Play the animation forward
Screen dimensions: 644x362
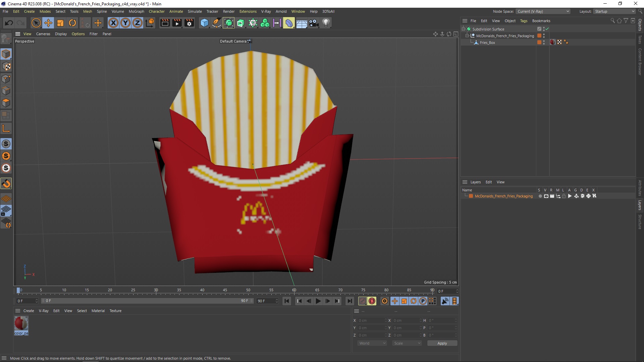(x=318, y=301)
